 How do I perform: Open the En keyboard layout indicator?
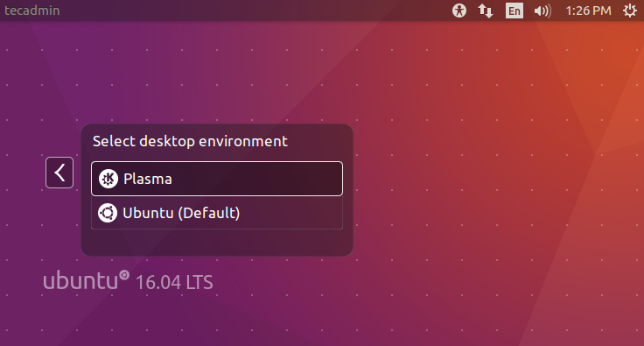[514, 11]
